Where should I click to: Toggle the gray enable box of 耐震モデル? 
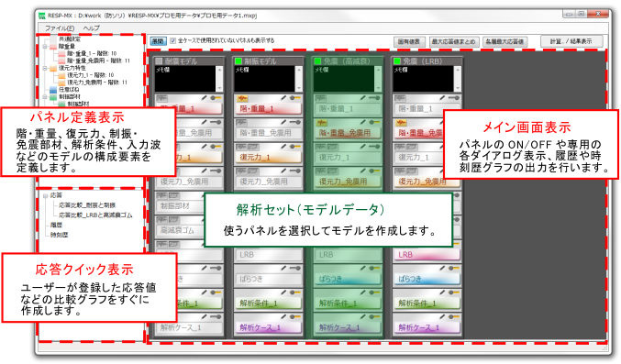(159, 61)
